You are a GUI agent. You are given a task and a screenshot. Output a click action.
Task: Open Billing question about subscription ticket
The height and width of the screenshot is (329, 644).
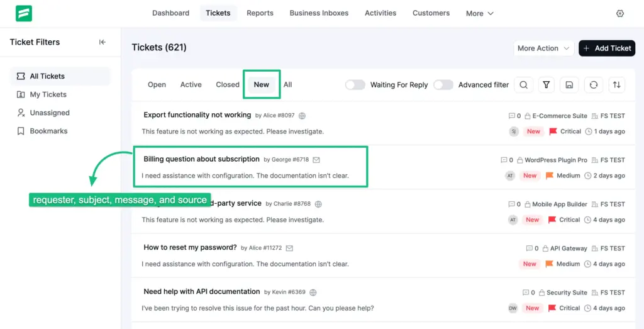pos(202,159)
